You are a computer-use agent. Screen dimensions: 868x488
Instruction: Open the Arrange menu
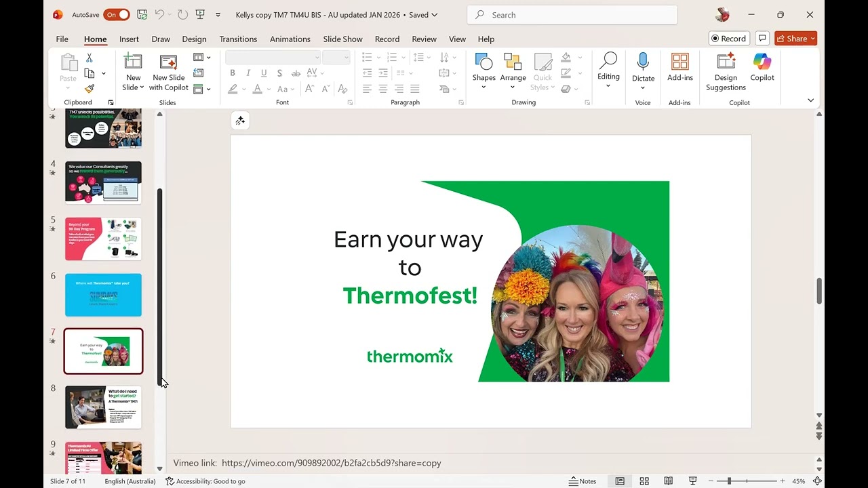(513, 72)
